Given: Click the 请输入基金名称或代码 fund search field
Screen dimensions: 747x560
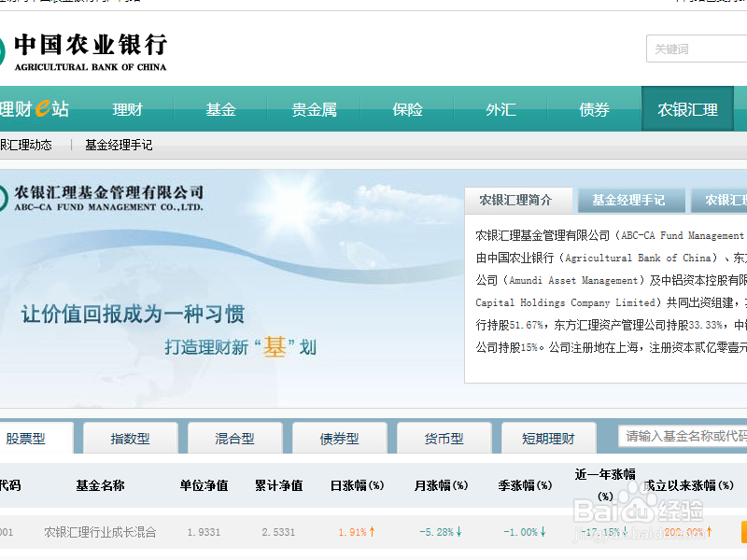Looking at the screenshot, I should (x=683, y=436).
